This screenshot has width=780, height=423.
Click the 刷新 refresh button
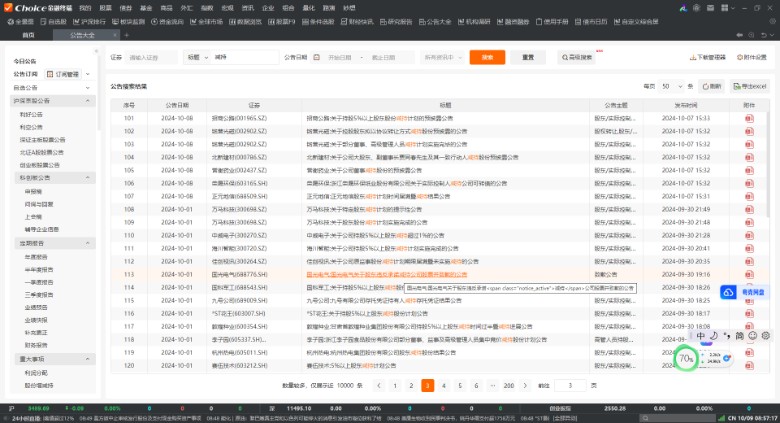(711, 87)
